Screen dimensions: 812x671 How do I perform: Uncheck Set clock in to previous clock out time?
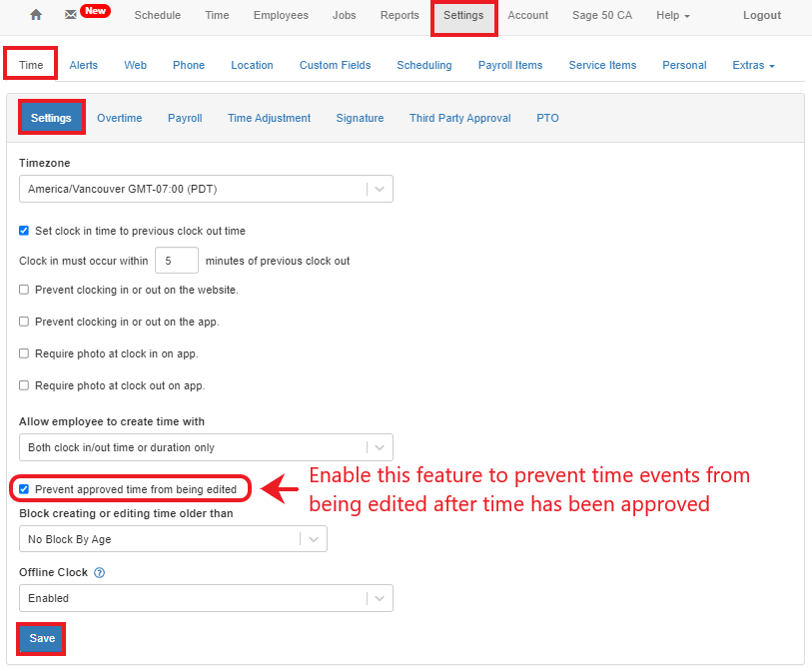pos(24,231)
